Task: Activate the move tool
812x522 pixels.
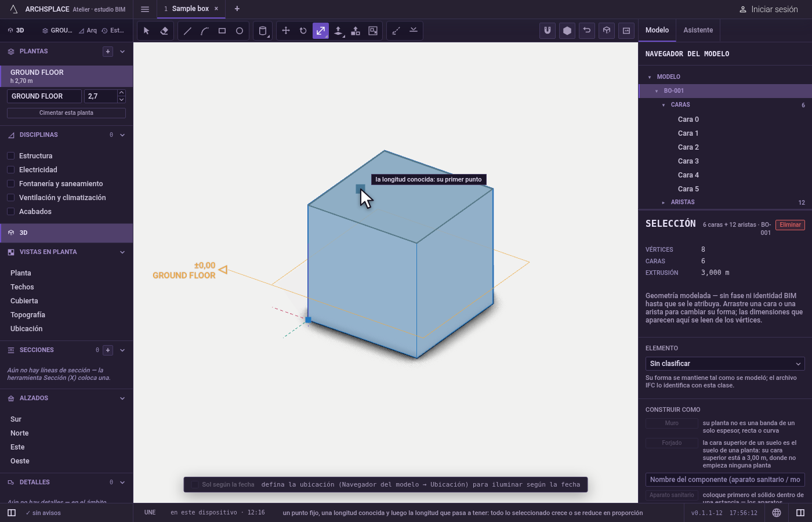Action: click(286, 31)
